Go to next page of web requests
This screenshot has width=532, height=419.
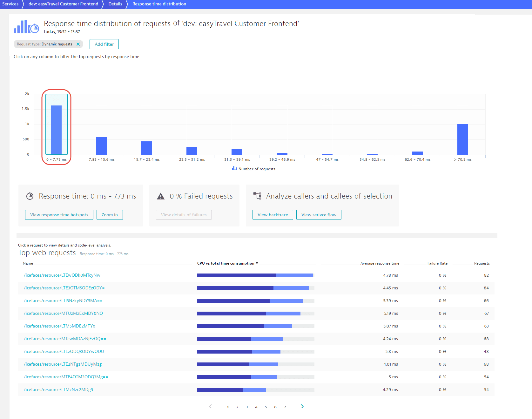[302, 406]
